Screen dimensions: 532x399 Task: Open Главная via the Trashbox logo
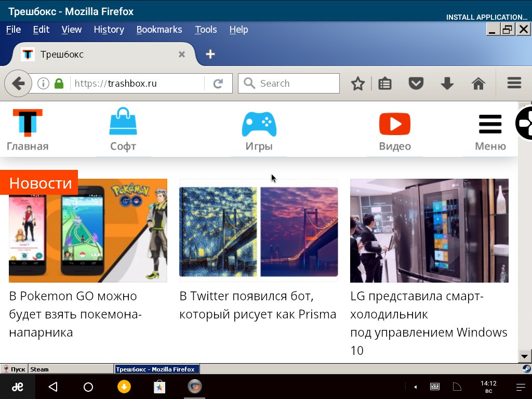[x=28, y=130]
